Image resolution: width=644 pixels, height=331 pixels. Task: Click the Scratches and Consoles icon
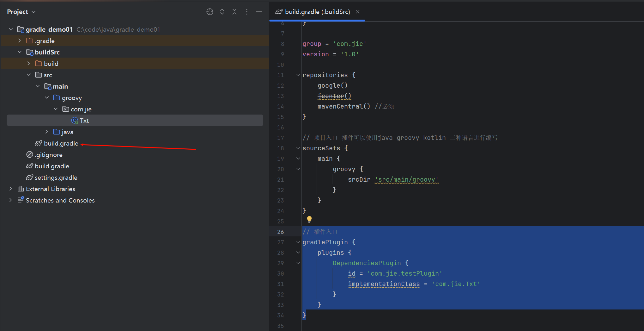click(x=21, y=200)
